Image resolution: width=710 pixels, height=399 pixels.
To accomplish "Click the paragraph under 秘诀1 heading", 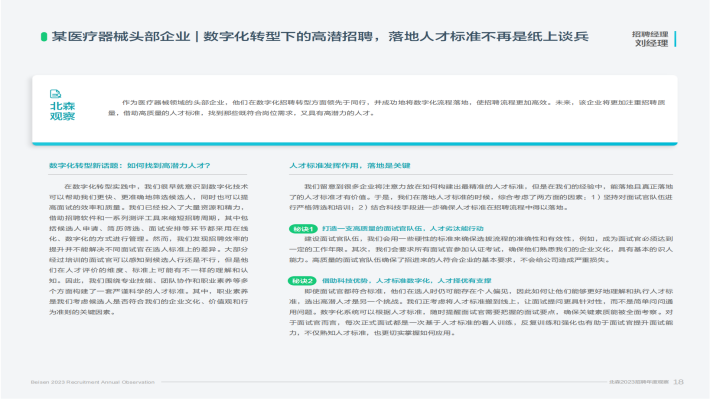I will click(x=481, y=249).
